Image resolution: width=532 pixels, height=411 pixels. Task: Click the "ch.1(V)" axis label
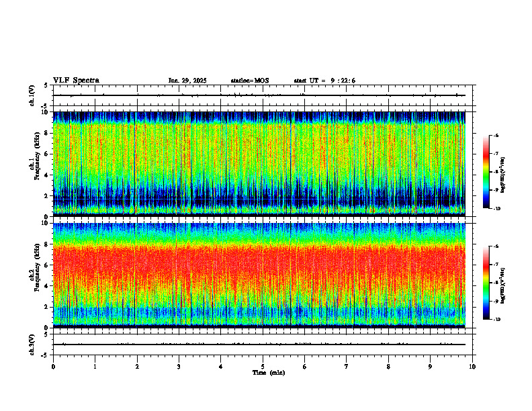pos(32,95)
